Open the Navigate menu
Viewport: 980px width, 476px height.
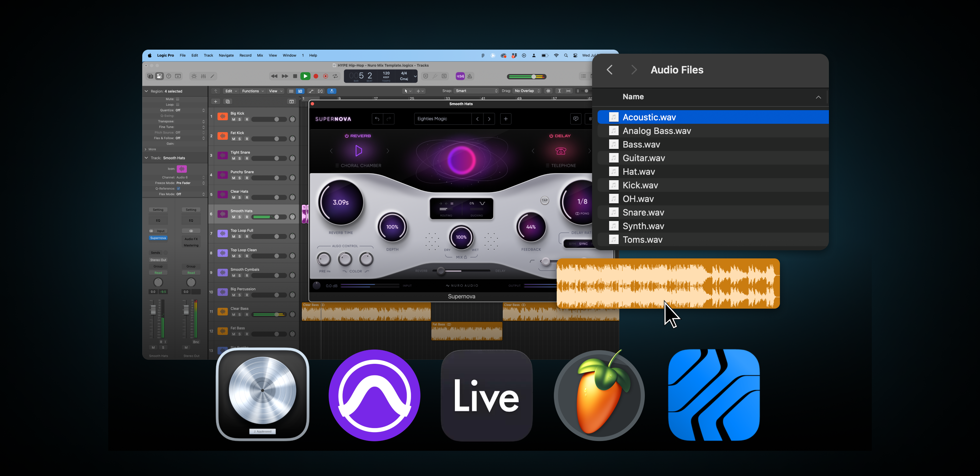click(226, 55)
